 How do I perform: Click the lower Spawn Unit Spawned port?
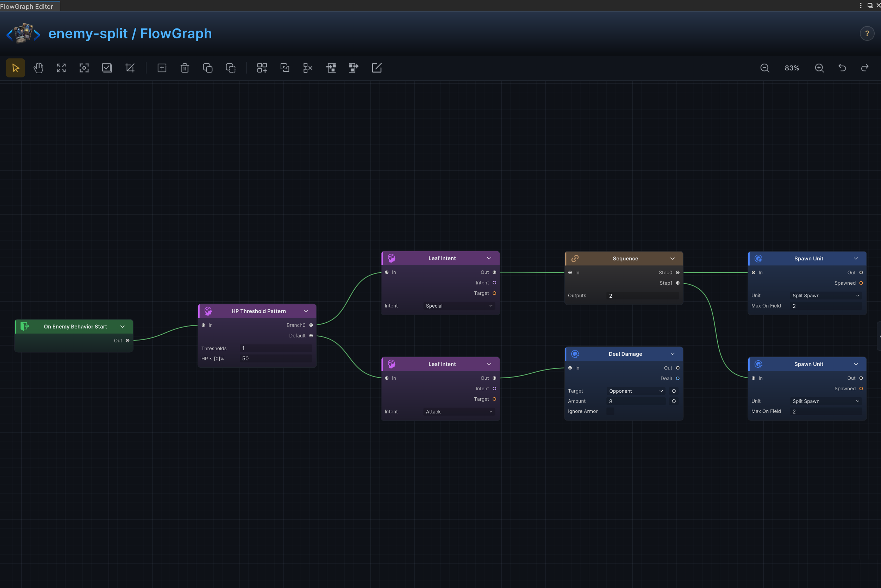(861, 388)
